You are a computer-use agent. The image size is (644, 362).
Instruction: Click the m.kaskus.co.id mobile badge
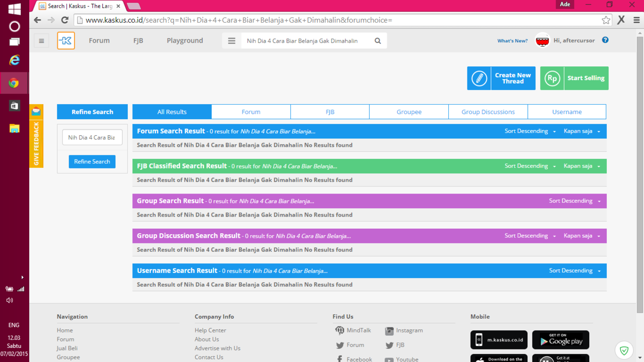[499, 340]
